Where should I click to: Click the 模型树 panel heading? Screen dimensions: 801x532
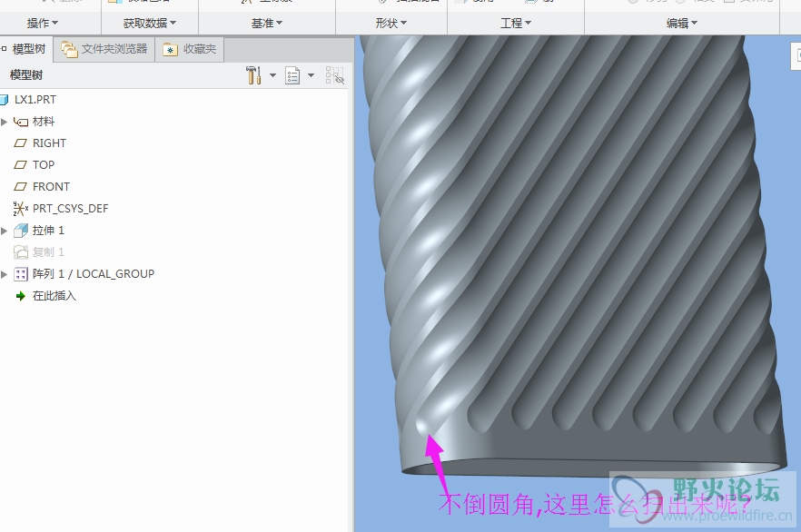pyautogui.click(x=26, y=75)
